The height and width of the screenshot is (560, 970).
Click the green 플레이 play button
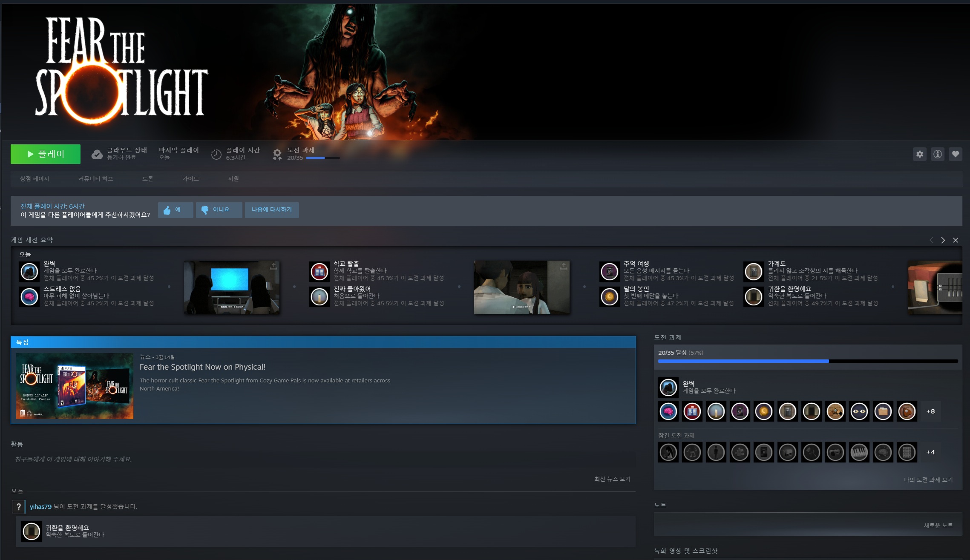(46, 154)
